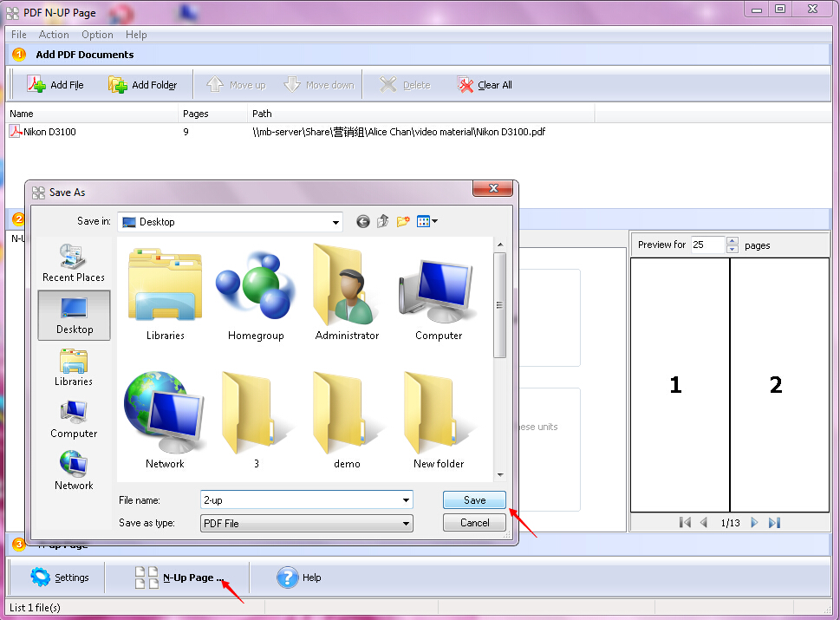Select Network in the places sidebar

coord(74,471)
